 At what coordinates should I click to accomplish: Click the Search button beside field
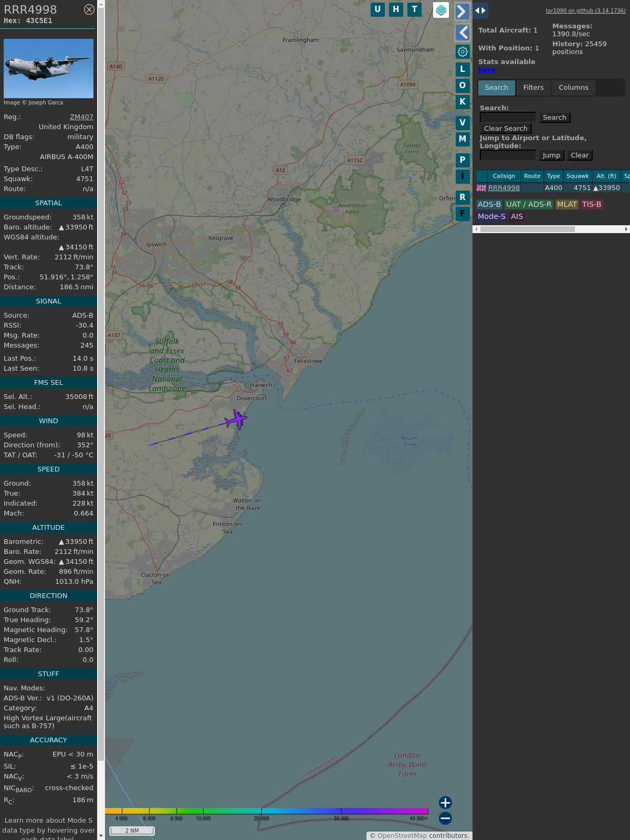point(554,118)
